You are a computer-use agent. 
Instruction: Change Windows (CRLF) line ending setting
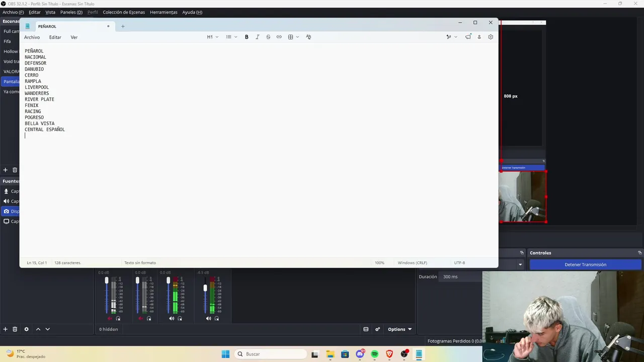(x=412, y=262)
